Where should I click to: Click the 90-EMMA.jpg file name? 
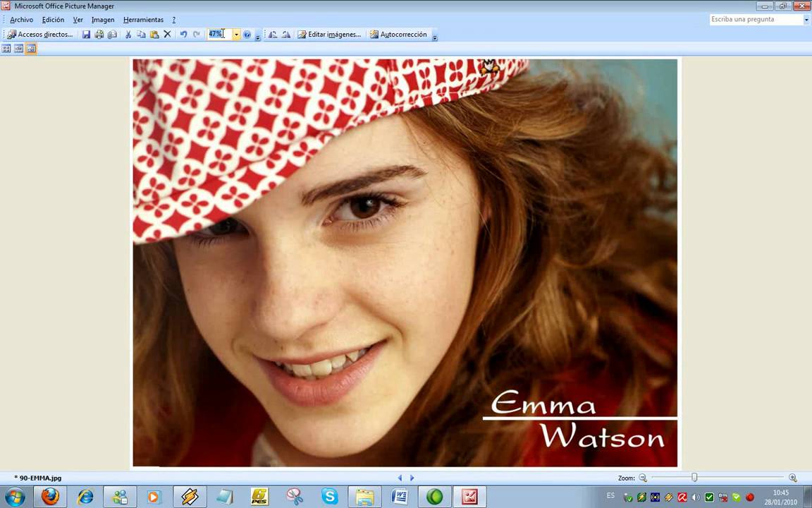click(x=40, y=478)
